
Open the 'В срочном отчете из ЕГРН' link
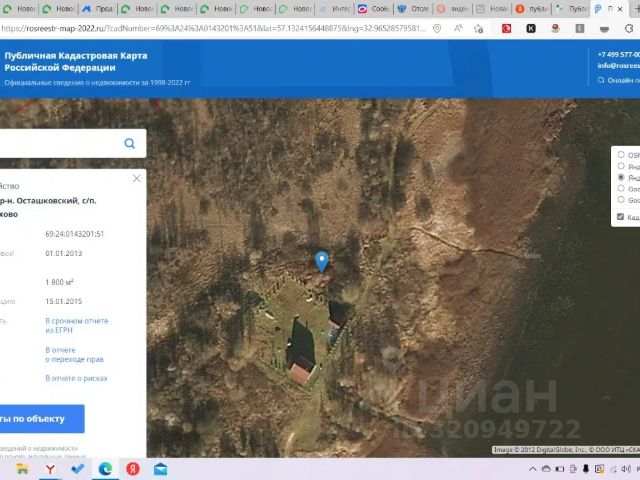click(77, 325)
